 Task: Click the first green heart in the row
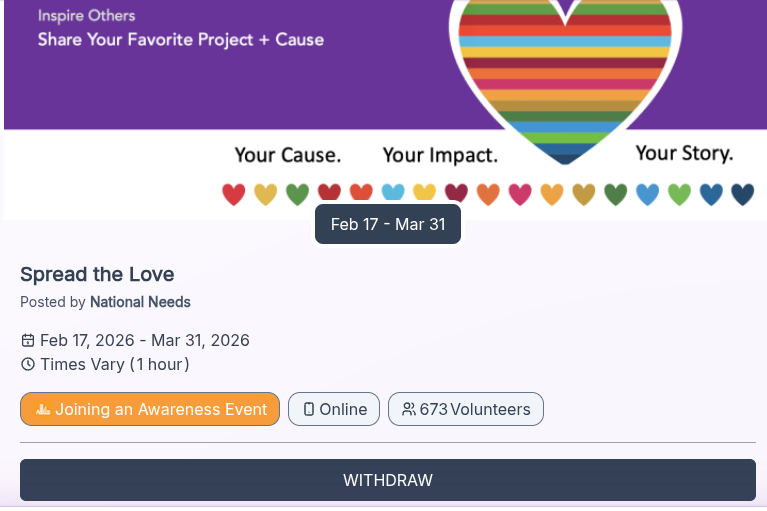(297, 194)
